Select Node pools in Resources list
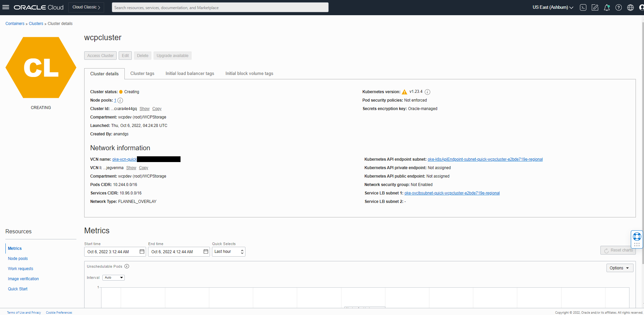 click(x=18, y=259)
